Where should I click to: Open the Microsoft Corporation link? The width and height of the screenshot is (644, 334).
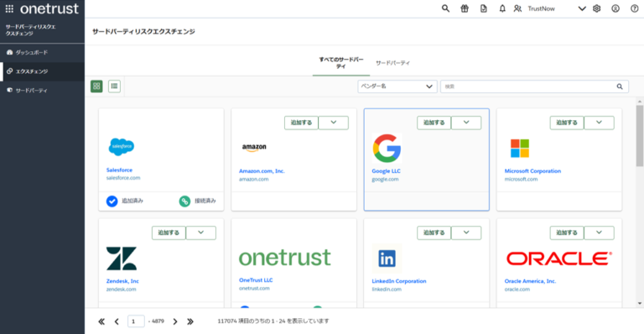coord(532,171)
